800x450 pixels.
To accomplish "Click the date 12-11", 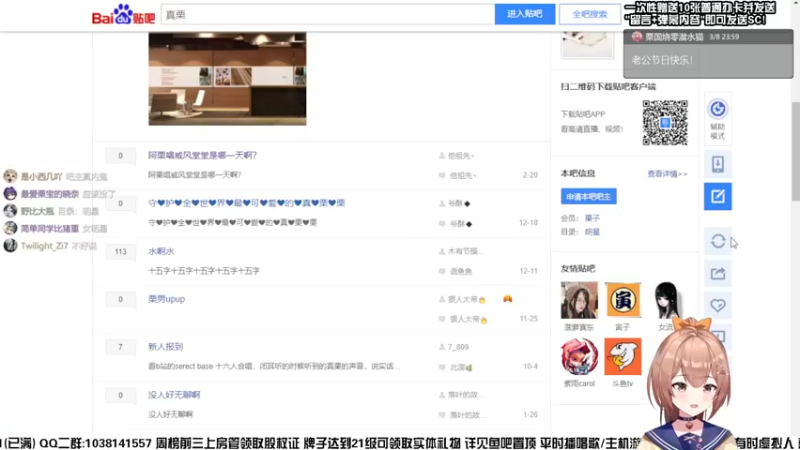I will coord(529,271).
